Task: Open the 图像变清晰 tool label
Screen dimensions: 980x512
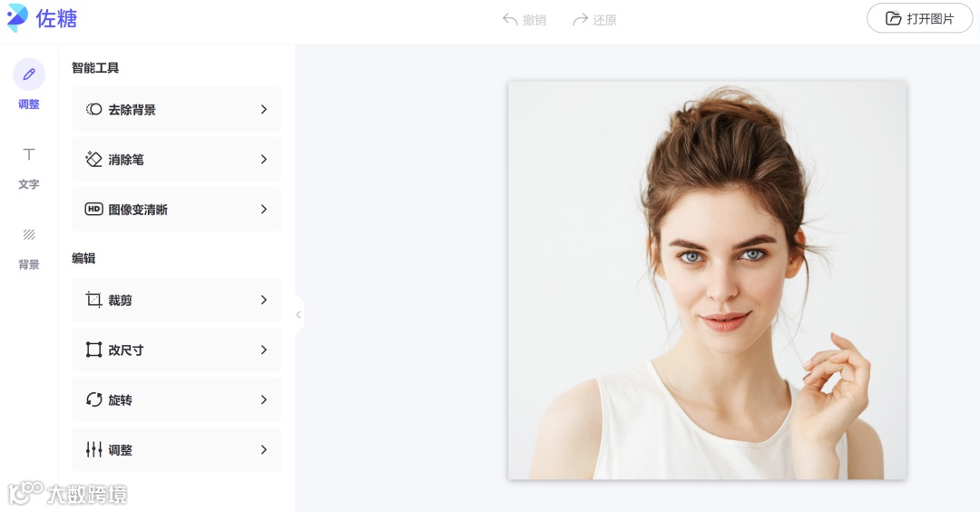Action: pyautogui.click(x=138, y=210)
